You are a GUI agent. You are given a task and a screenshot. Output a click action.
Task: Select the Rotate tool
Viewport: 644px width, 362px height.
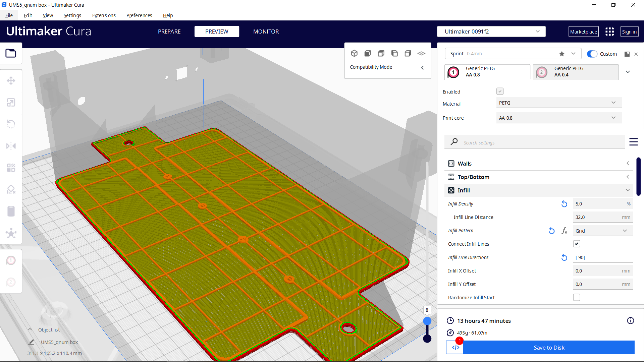click(11, 124)
